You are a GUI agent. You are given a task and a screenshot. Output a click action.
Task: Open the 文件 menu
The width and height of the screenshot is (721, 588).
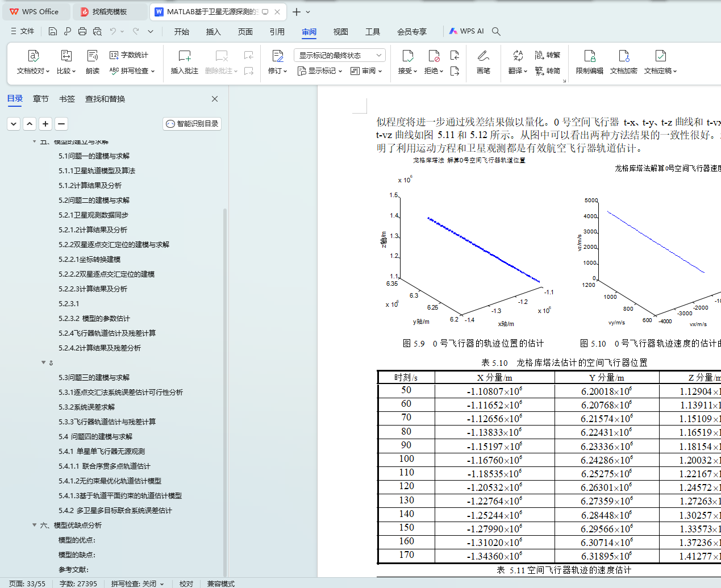click(22, 31)
